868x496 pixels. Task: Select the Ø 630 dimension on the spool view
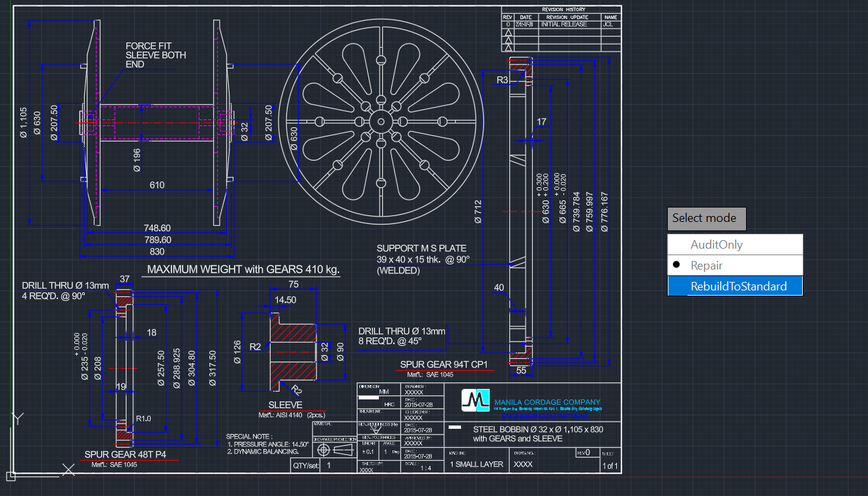pyautogui.click(x=37, y=121)
